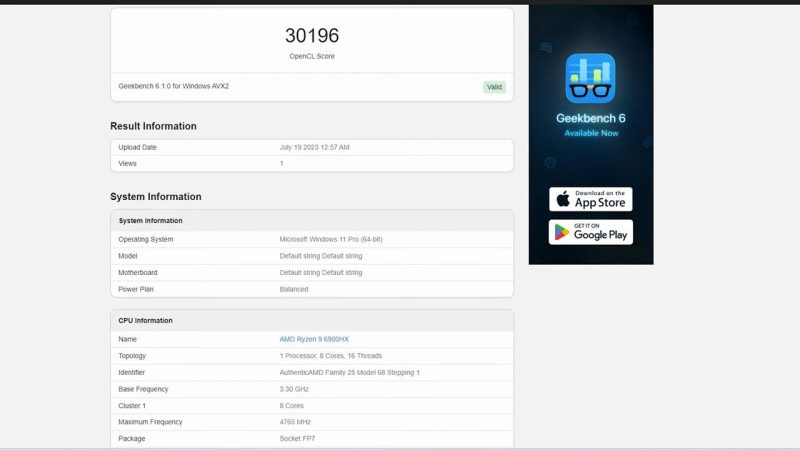
Task: Click the CPU Information table header
Action: coord(146,320)
